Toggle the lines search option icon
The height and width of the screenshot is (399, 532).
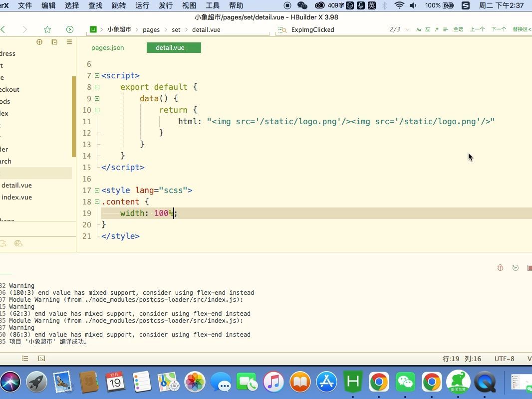(446, 29)
